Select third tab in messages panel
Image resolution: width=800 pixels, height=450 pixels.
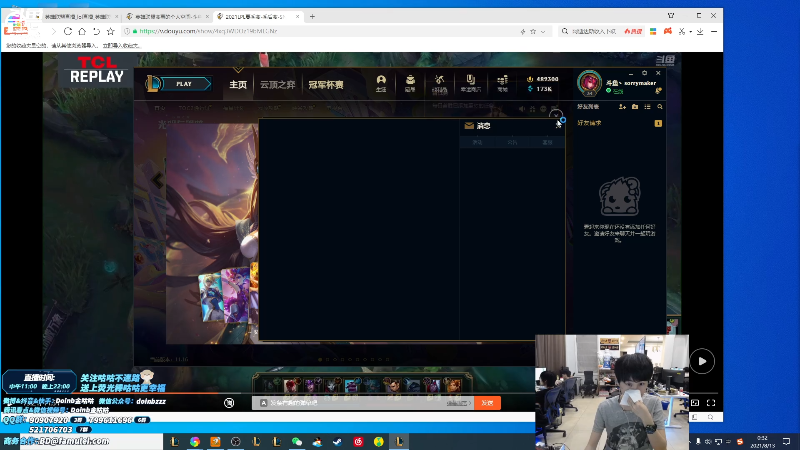coord(547,142)
